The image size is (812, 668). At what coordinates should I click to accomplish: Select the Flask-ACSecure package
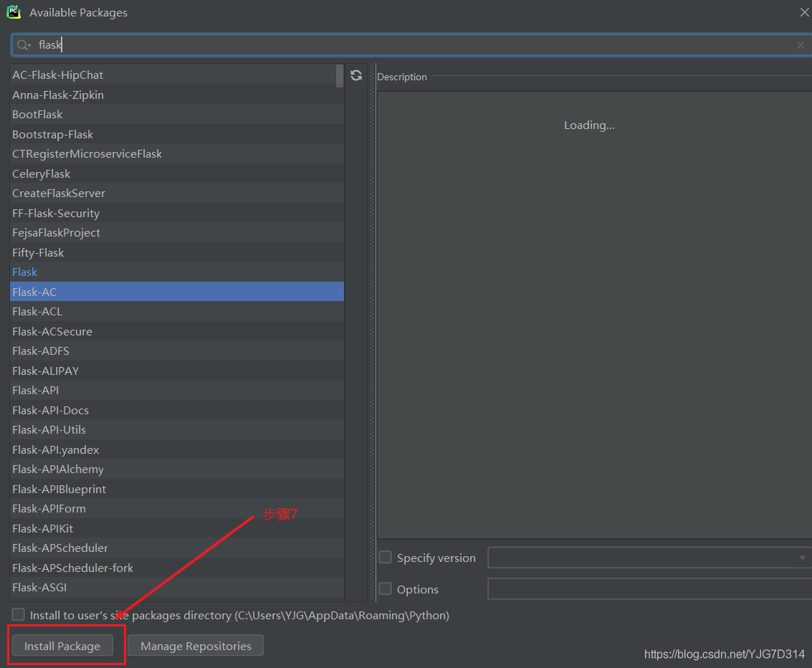coord(177,331)
